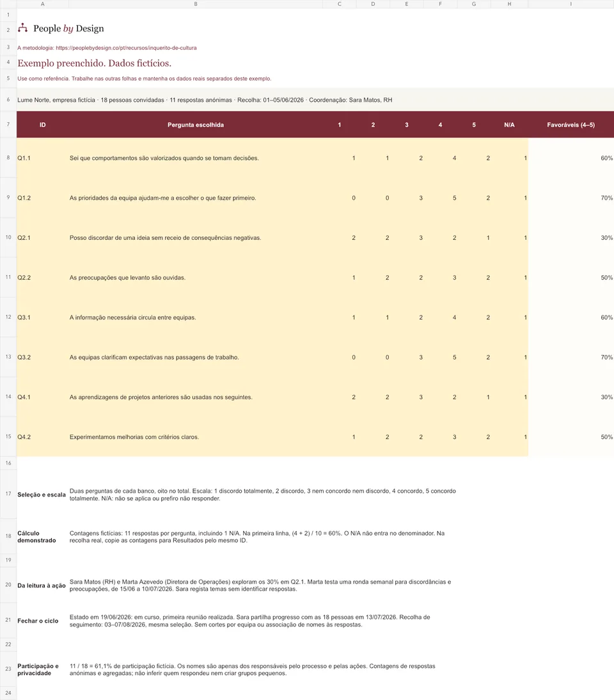
Task: Select the count 5 in the Q1.2 row
Action: pos(454,198)
